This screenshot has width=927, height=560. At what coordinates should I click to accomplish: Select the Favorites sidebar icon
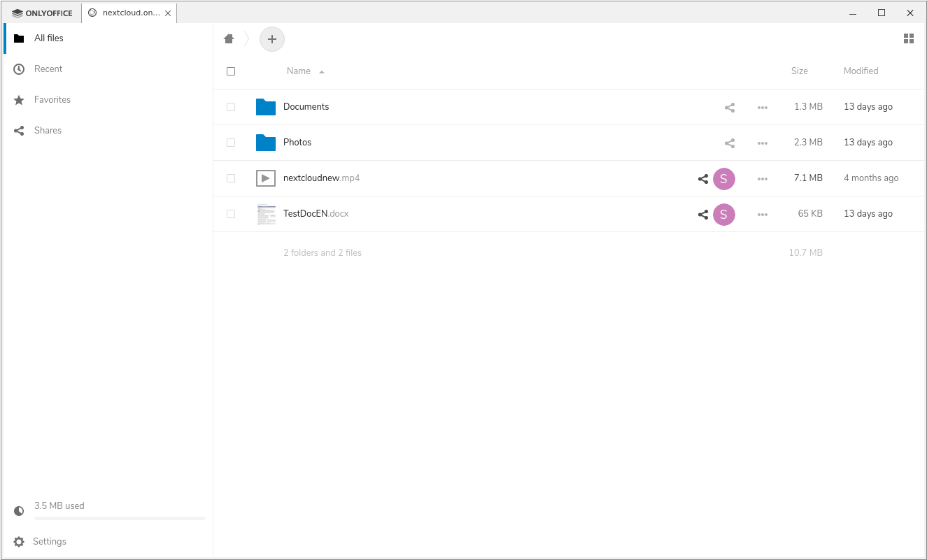19,99
